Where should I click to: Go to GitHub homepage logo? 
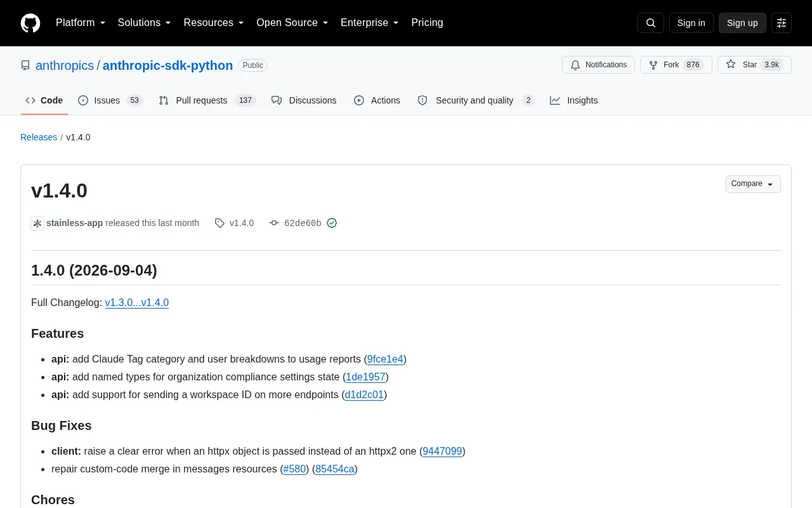pyautogui.click(x=30, y=23)
